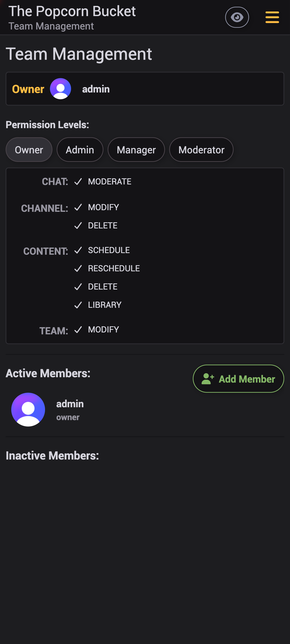
Task: Click the Channel Modify checkmark
Action: coord(78,208)
